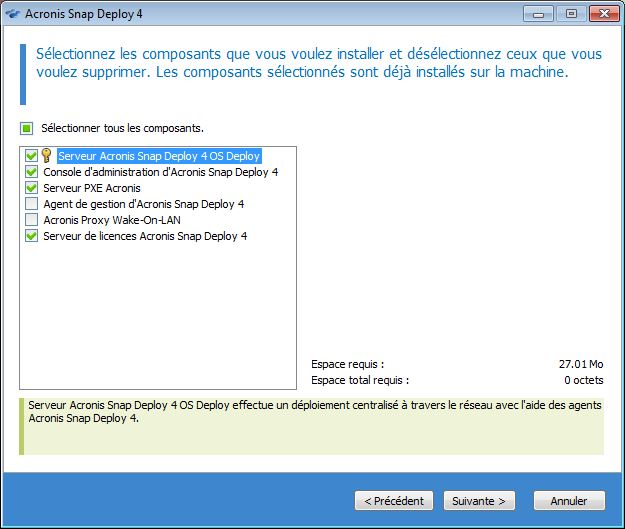Click the Acronis logo icon in title bar

[14, 15]
